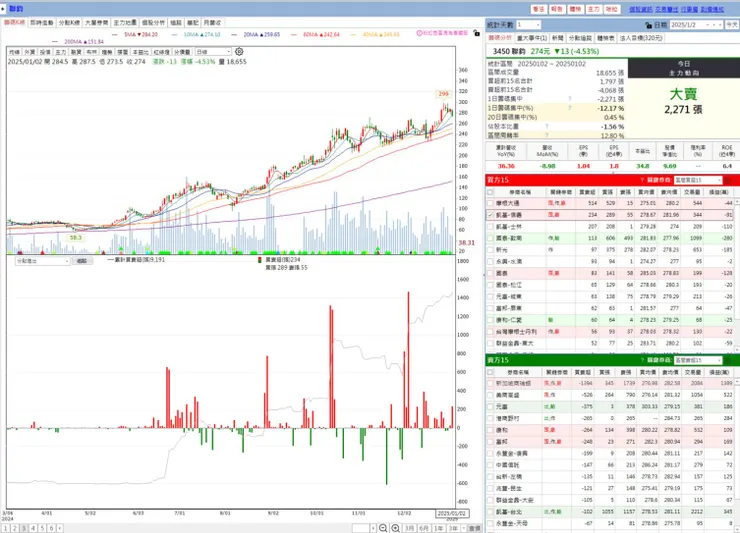Open dropdown arrow beside the bottom input box
Screen dimensions: 740x533
[x=373, y=528]
